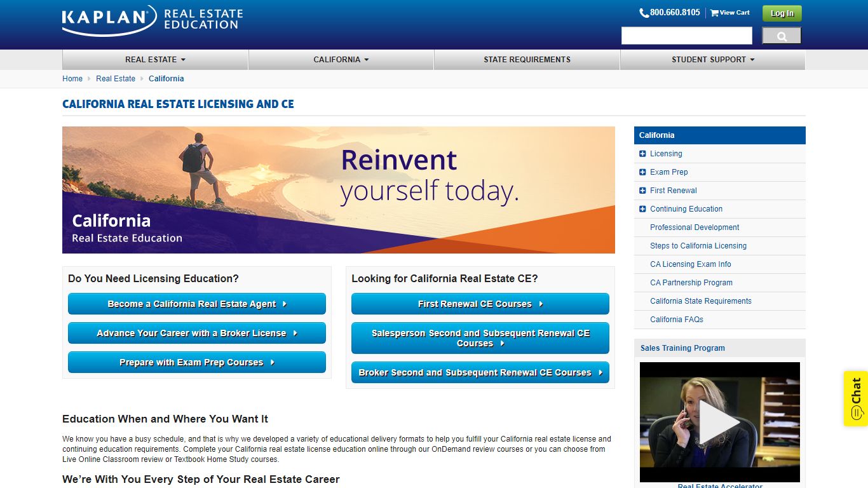Click 'Looking for California Real Estate CE?' heading
Viewport: 868px width, 488px height.
point(445,278)
